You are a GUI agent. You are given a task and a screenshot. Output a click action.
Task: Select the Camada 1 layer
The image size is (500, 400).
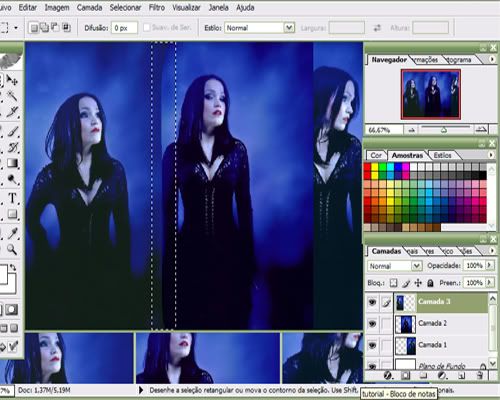(x=440, y=345)
